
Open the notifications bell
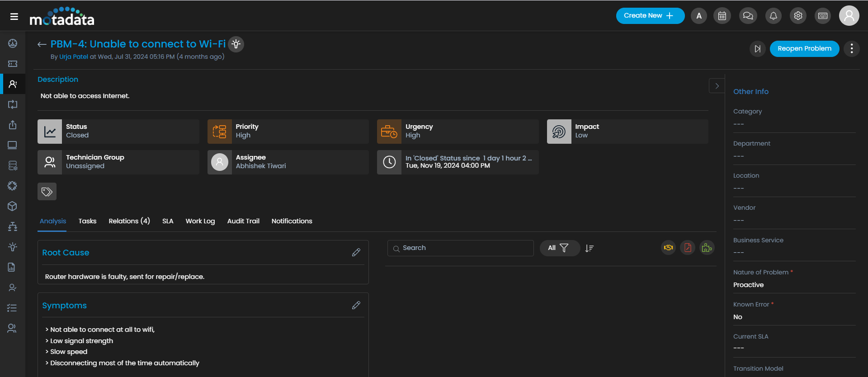click(x=773, y=16)
